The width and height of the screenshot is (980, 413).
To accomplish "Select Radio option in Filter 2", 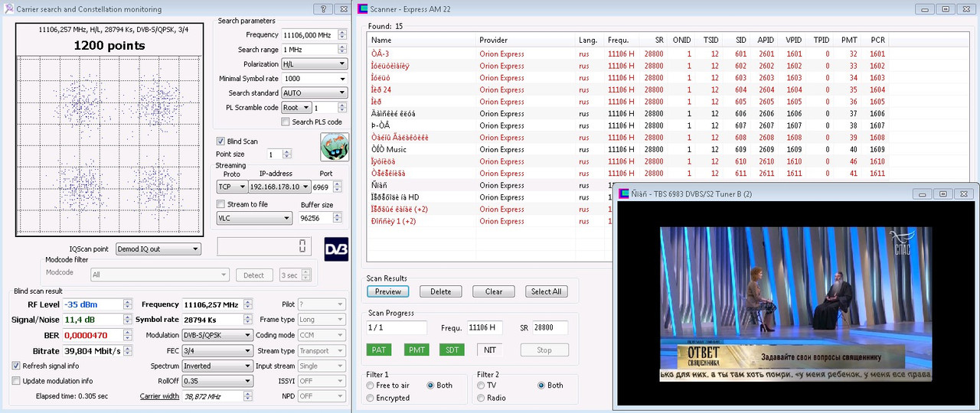I will pyautogui.click(x=481, y=398).
